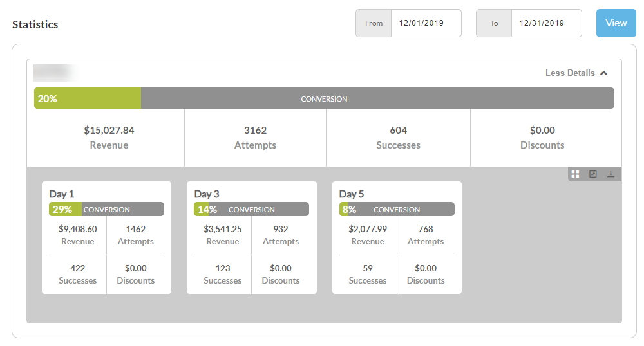The image size is (644, 346).
Task: Switch to grid card view icon
Action: (x=575, y=174)
